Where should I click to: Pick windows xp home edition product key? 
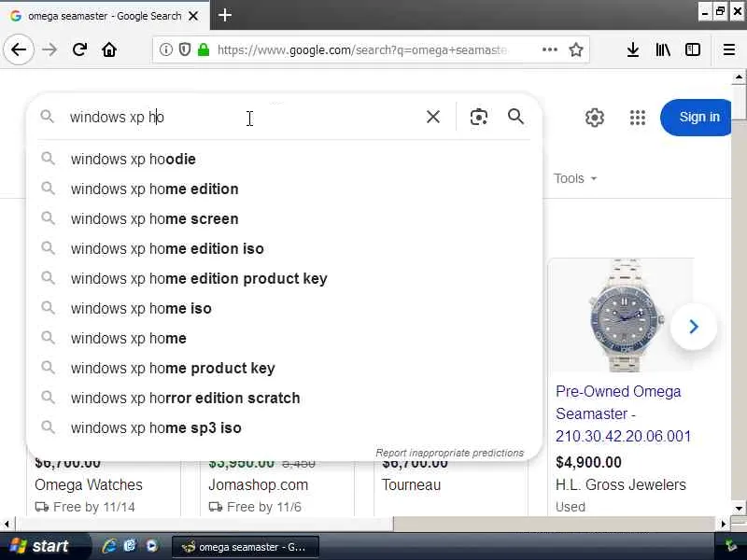(x=284, y=278)
